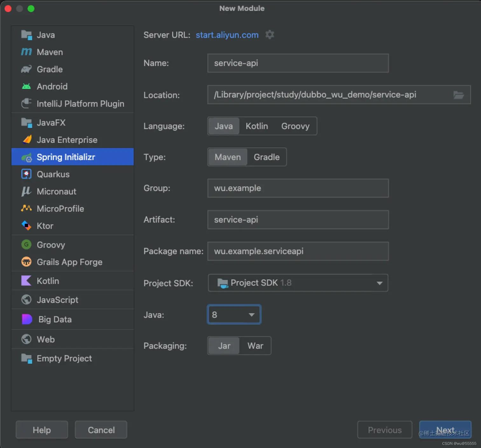Open the Java version dropdown

coord(234,314)
